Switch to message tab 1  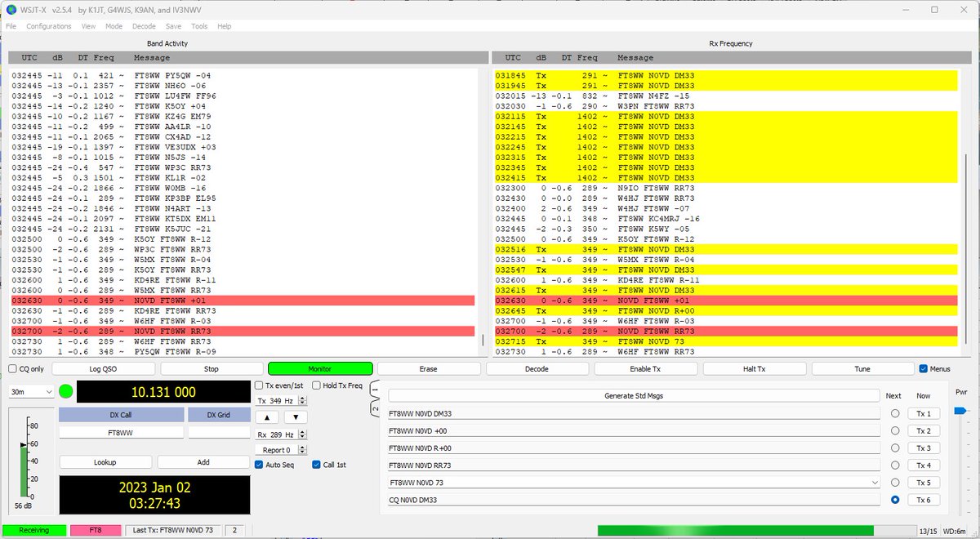click(375, 389)
